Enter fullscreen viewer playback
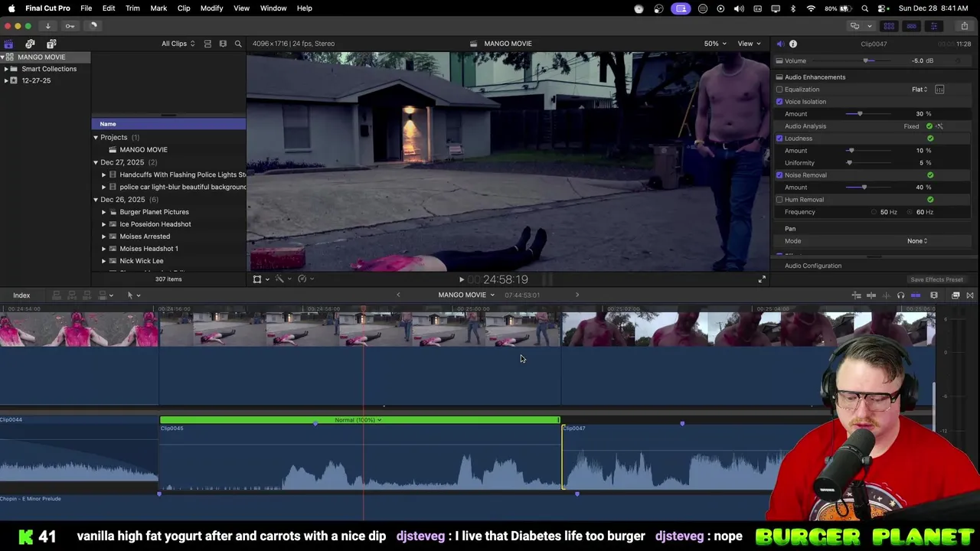This screenshot has height=551, width=980. point(762,279)
